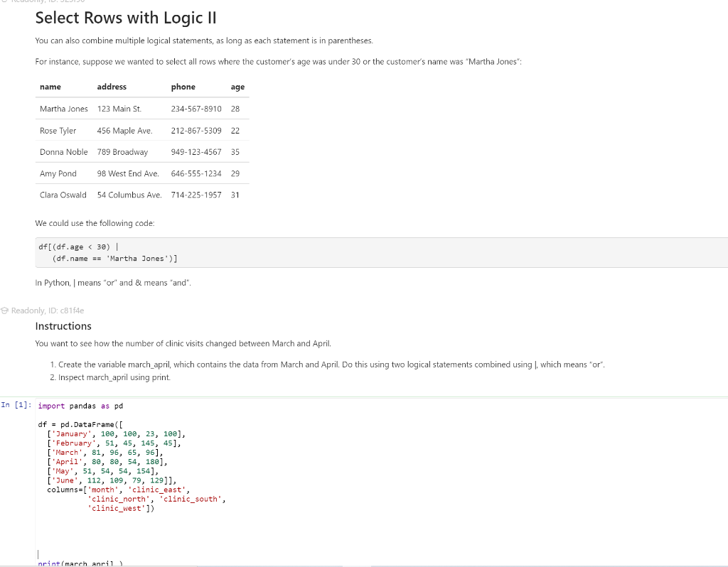Place cursor on the empty line above print
728x567 pixels.
(38, 554)
